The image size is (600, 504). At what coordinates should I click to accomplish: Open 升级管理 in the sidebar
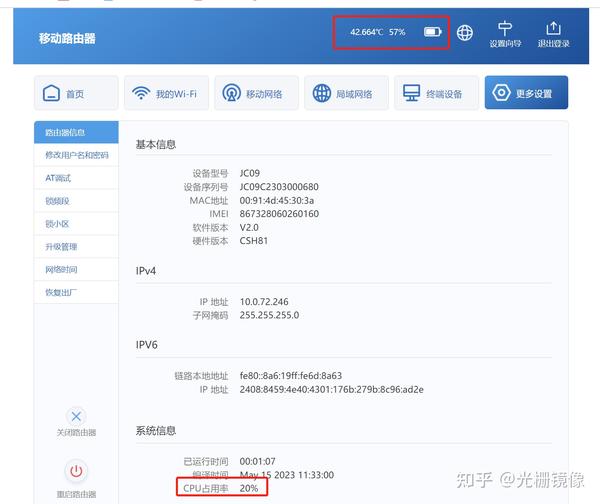coord(76,247)
